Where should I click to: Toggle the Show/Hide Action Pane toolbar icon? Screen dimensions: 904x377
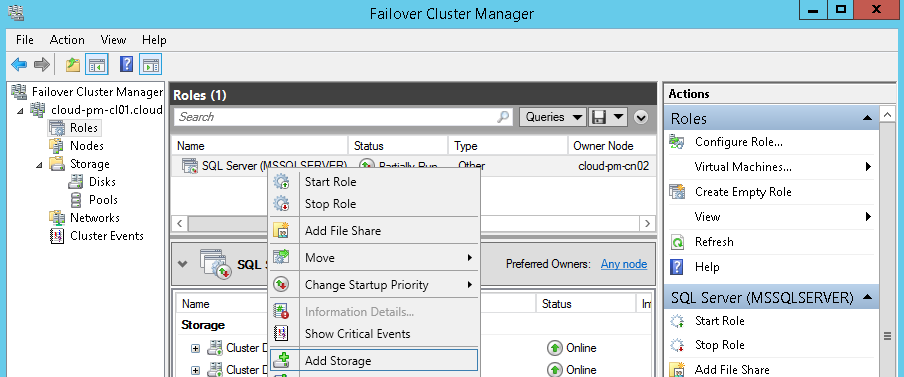pyautogui.click(x=150, y=65)
